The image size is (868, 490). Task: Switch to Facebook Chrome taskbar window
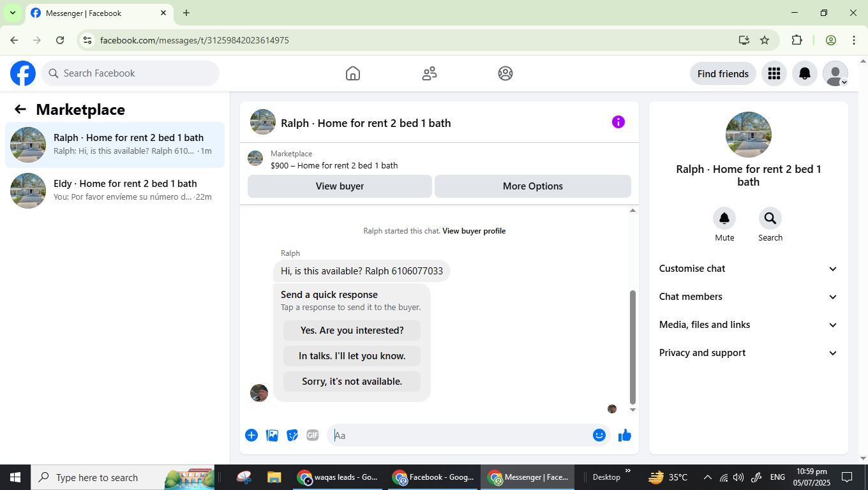click(x=433, y=477)
